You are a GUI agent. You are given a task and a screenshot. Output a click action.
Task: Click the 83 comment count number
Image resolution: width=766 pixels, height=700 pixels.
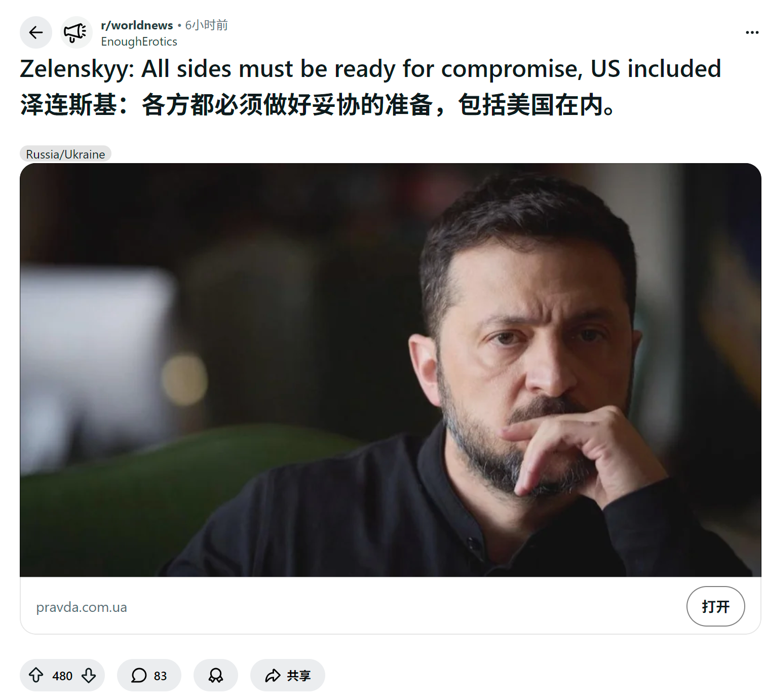pyautogui.click(x=160, y=676)
